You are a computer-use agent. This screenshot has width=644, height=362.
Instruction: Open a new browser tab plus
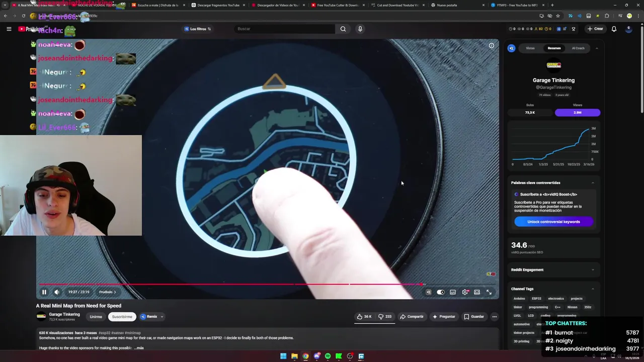tap(552, 5)
